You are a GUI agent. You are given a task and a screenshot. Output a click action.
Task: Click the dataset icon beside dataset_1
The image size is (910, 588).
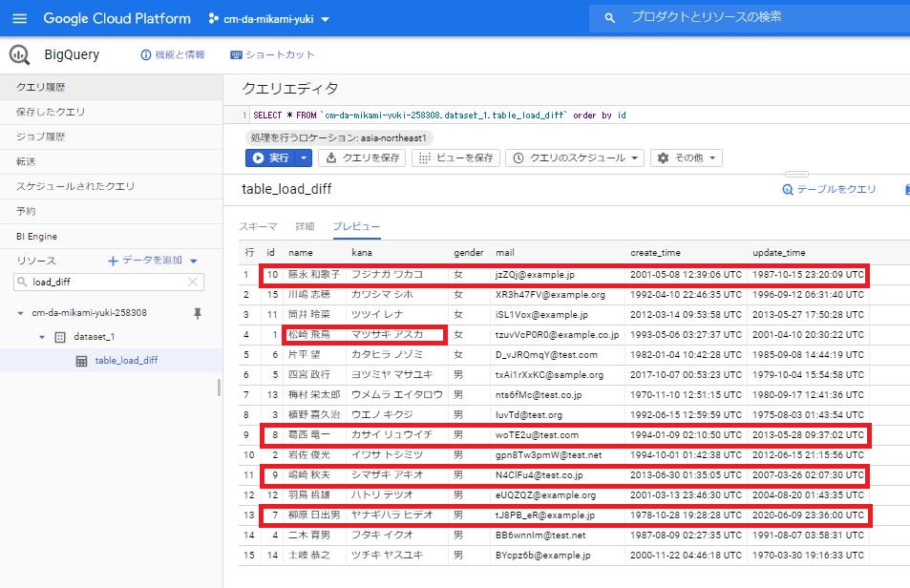[x=60, y=337]
